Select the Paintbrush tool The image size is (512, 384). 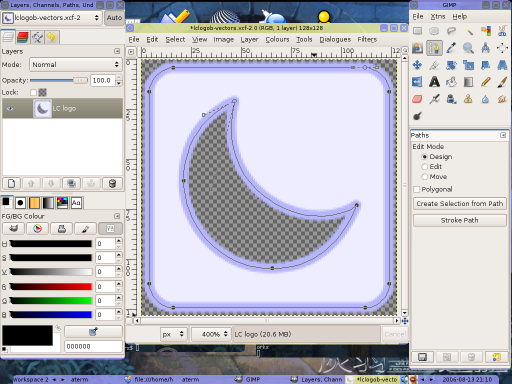[502, 82]
